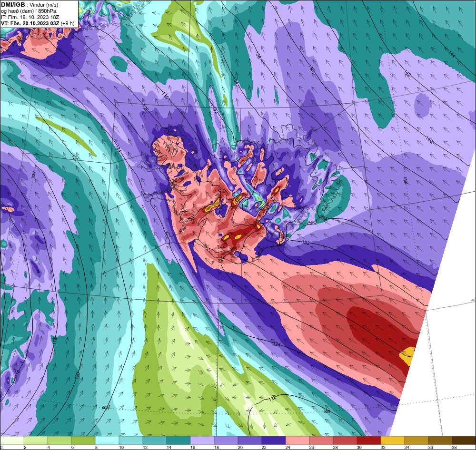Click the "124" label south of Iceland
Viewport: 476px width, 450px height.
(x=277, y=344)
